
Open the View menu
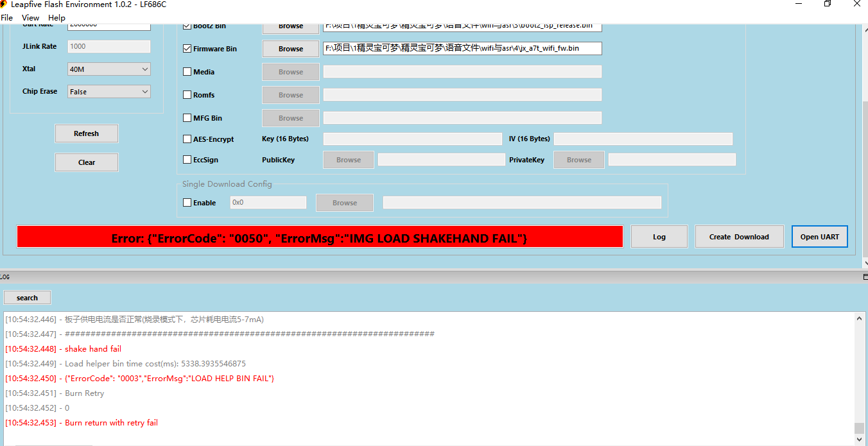coord(30,17)
